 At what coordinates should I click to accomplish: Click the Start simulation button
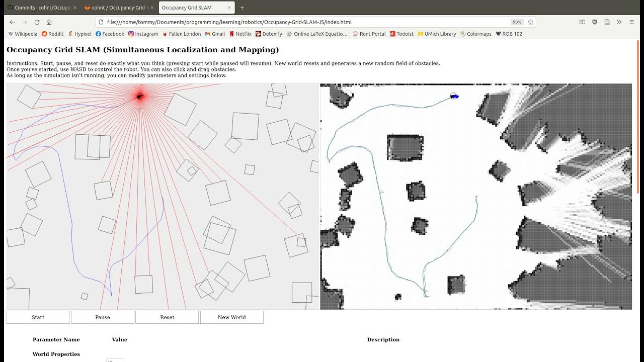click(38, 317)
